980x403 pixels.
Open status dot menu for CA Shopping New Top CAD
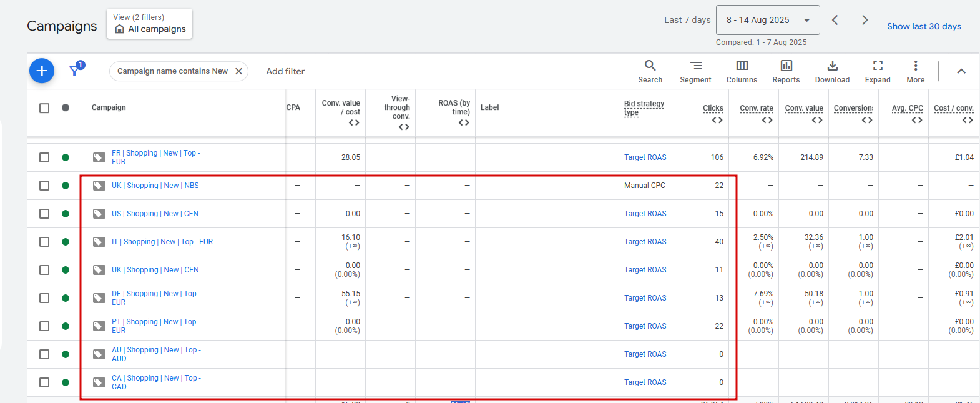66,382
